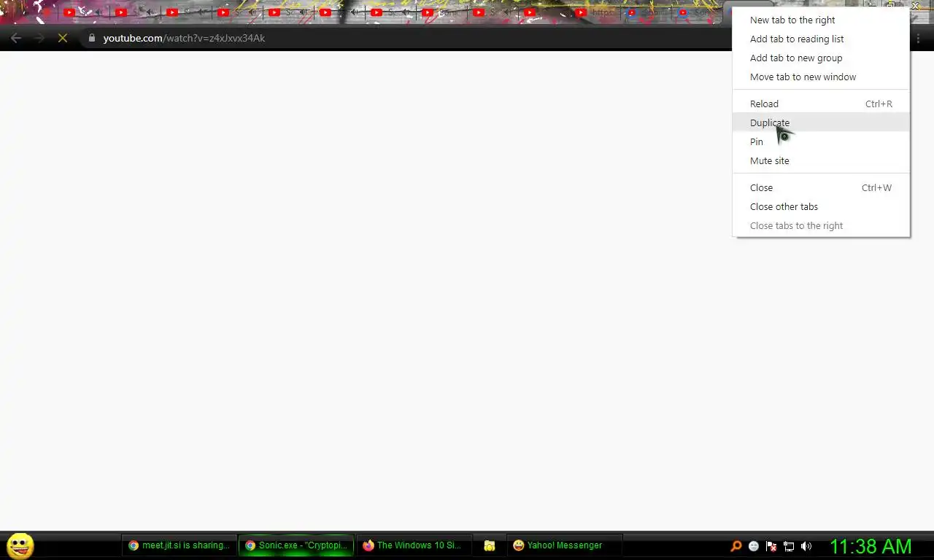The width and height of the screenshot is (934, 560).
Task: Select "Move tab to new window"
Action: coord(821,77)
